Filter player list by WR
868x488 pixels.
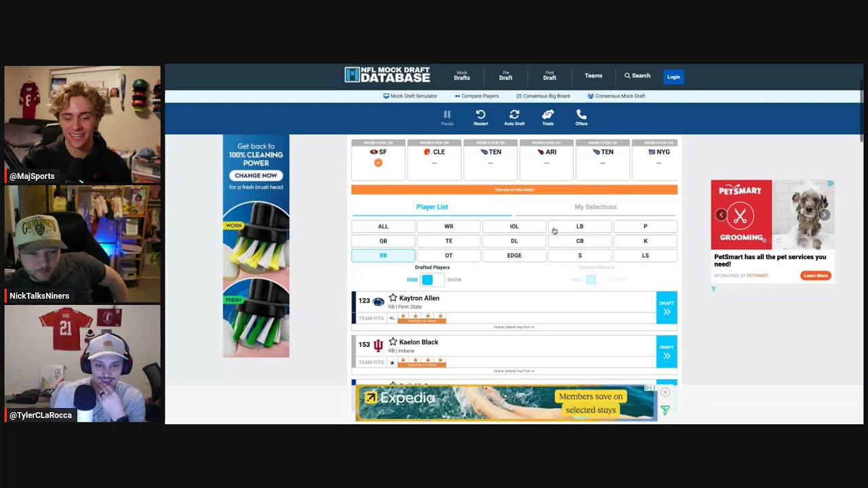(x=449, y=226)
